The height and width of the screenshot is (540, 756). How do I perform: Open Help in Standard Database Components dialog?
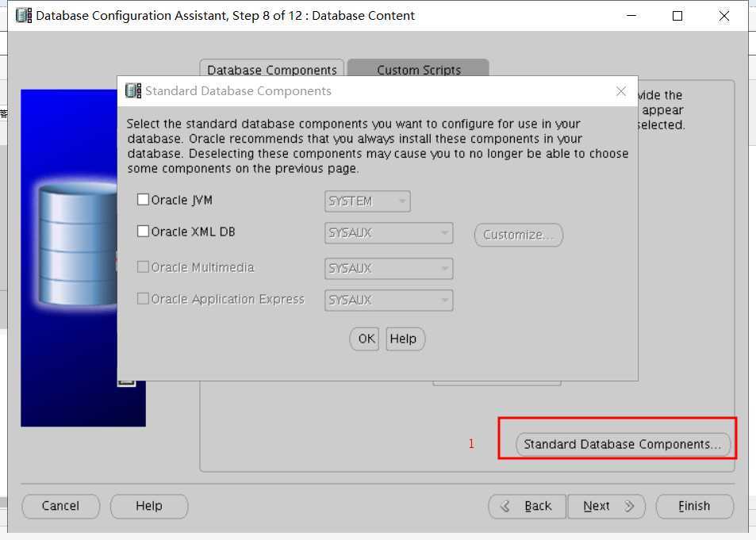pyautogui.click(x=405, y=339)
